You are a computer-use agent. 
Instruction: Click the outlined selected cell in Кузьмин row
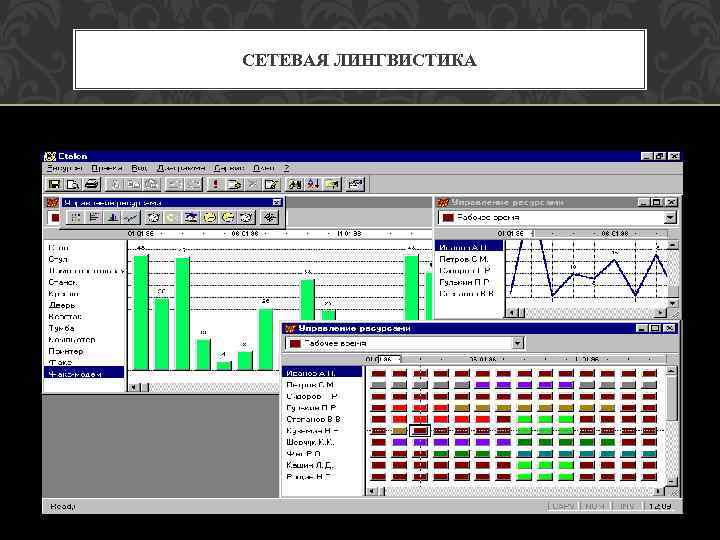pyautogui.click(x=420, y=431)
